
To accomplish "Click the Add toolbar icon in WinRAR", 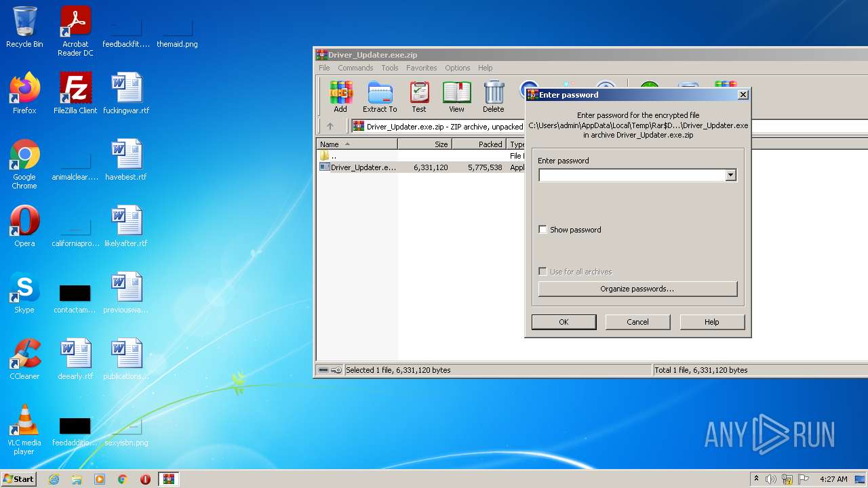I will tap(340, 96).
